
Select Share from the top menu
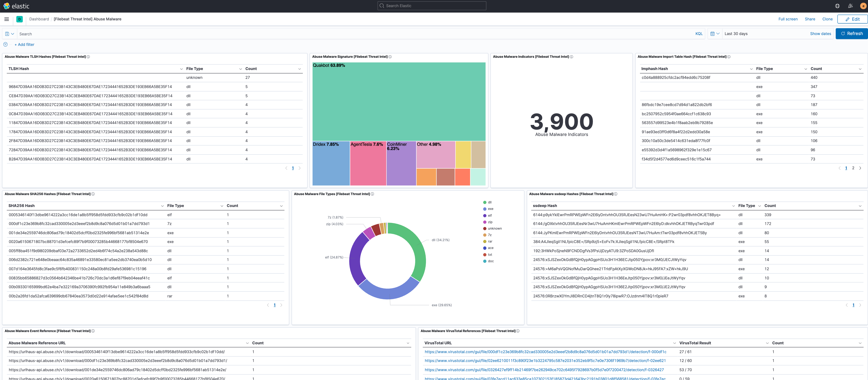tap(810, 19)
